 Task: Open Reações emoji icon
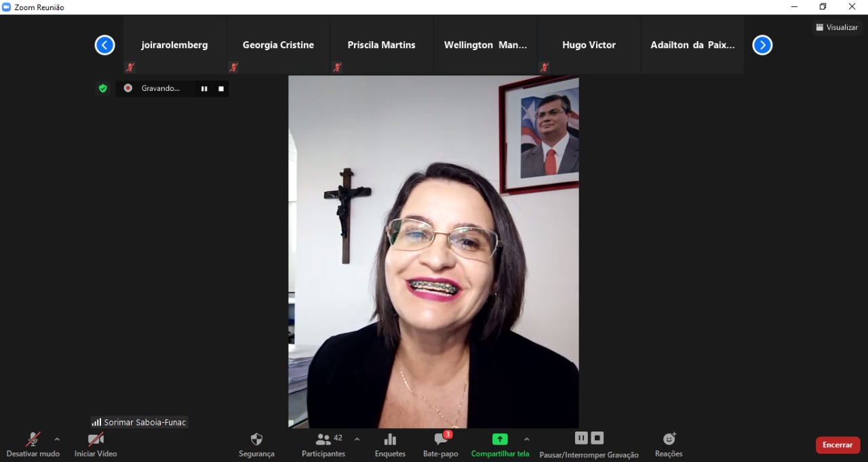point(669,440)
